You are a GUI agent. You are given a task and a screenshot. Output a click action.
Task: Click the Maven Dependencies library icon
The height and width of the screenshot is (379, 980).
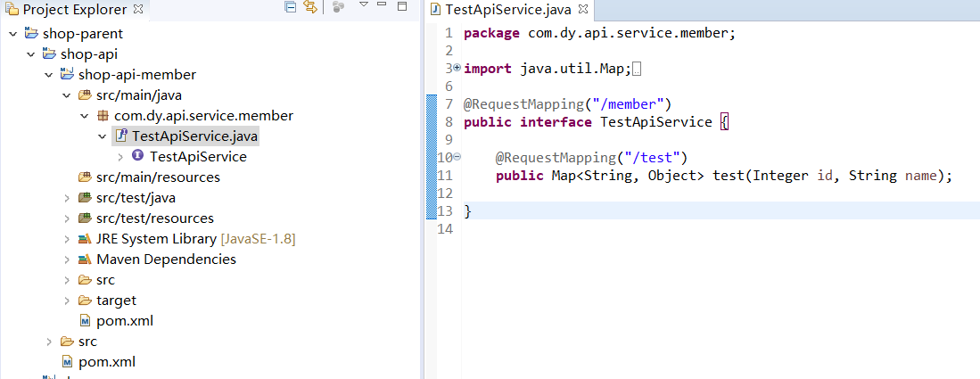[85, 260]
